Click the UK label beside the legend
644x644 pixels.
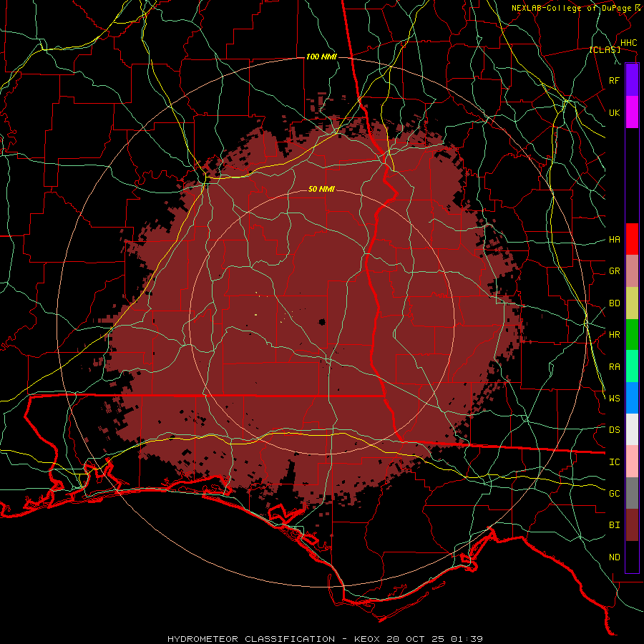click(615, 112)
